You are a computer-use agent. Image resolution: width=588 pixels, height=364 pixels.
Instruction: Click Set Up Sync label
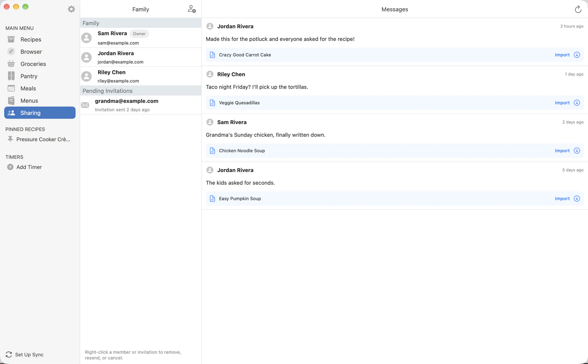(x=29, y=355)
